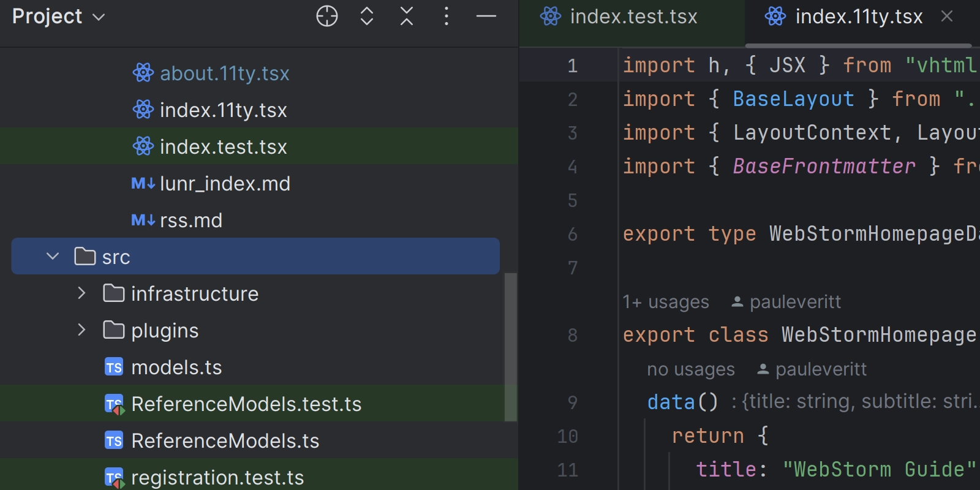
Task: Select rss.md in the project tree
Action: point(191,221)
